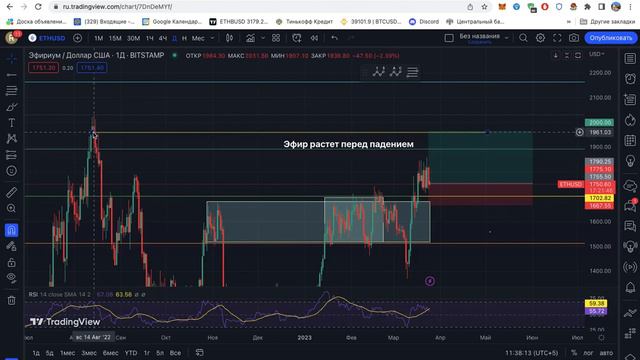The width and height of the screenshot is (640, 360).
Task: Click the trash icon to remove drawings
Action: point(11,301)
